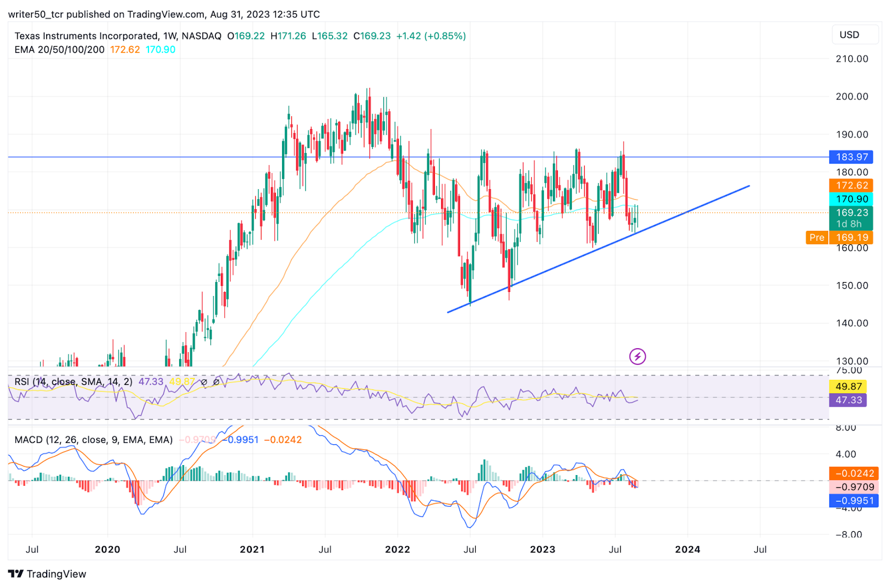Click the L165.32 low value in header

click(x=329, y=36)
